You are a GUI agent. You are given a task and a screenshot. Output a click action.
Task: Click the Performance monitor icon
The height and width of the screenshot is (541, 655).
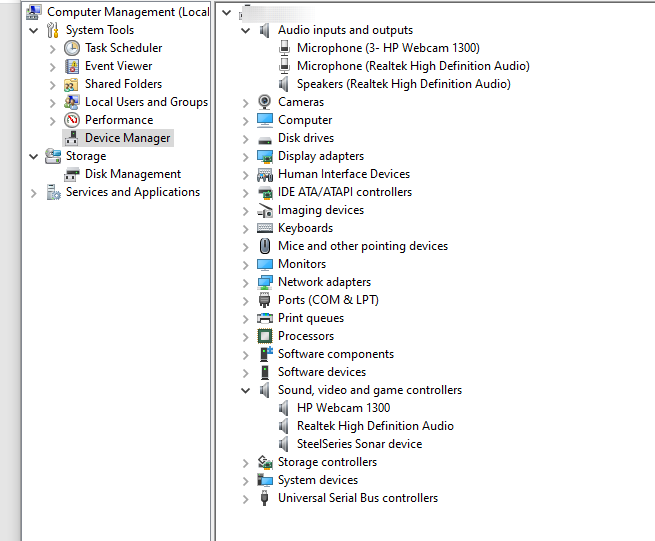click(x=72, y=120)
